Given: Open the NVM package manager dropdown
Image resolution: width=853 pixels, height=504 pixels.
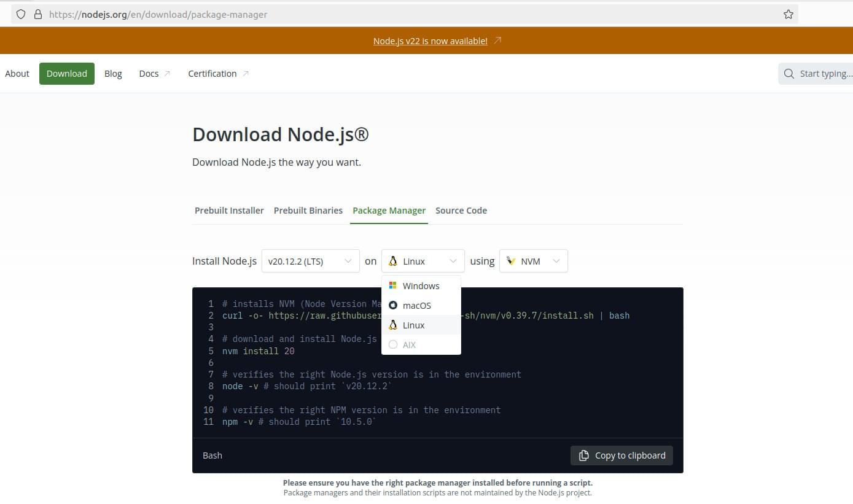Looking at the screenshot, I should 534,261.
